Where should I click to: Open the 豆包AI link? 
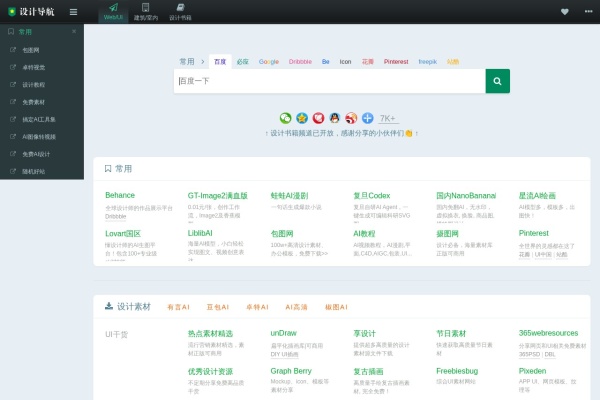[218, 307]
